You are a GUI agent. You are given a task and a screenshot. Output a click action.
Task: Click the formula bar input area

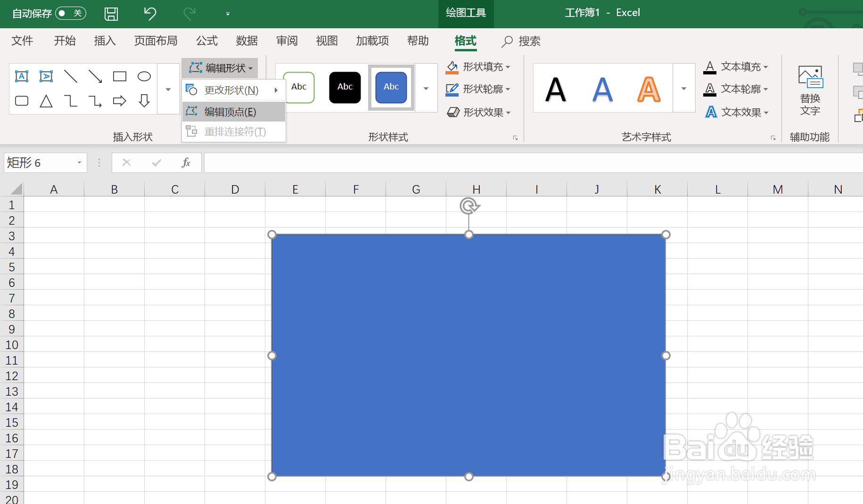click(534, 163)
